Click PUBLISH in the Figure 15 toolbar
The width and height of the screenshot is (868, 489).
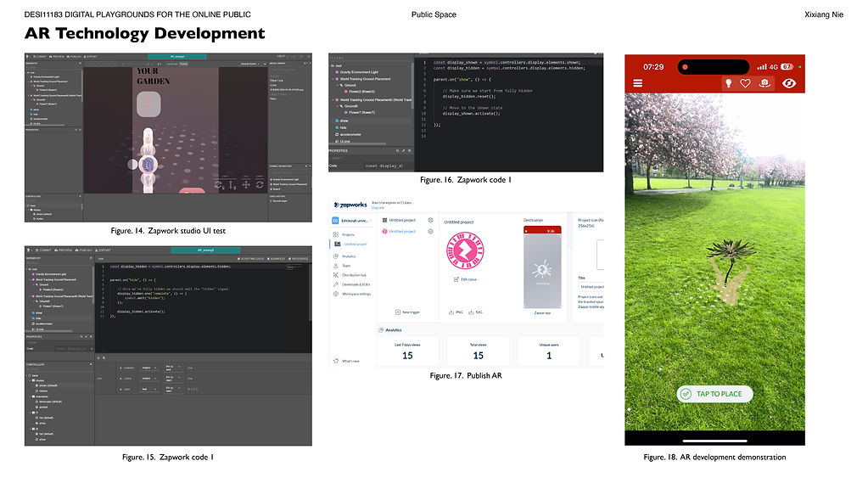[x=84, y=250]
